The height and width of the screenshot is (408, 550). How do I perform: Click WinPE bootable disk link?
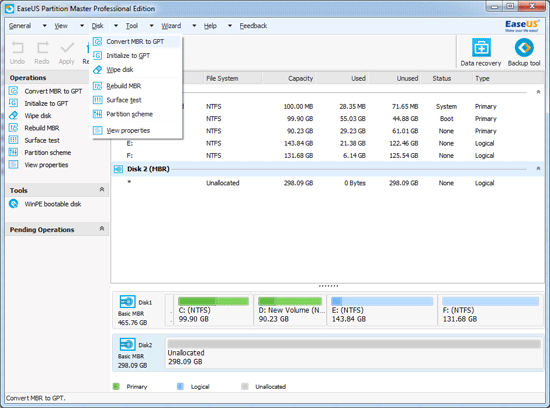point(53,204)
